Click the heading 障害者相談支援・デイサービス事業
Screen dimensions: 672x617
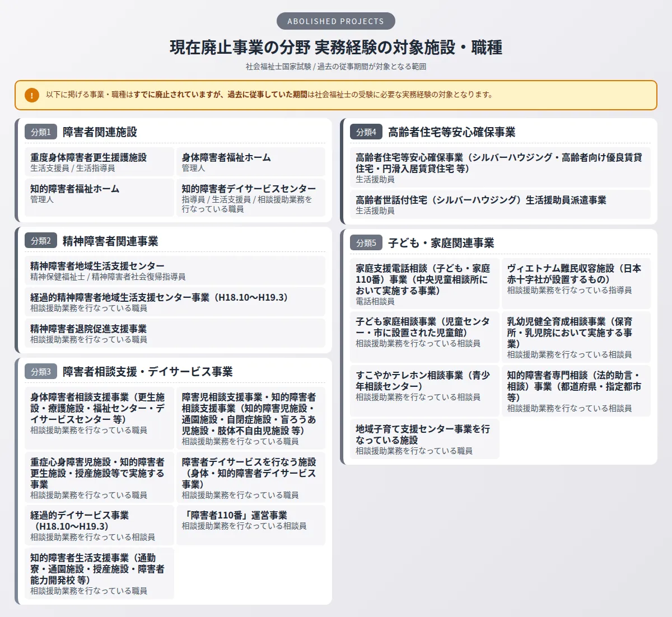(x=147, y=372)
